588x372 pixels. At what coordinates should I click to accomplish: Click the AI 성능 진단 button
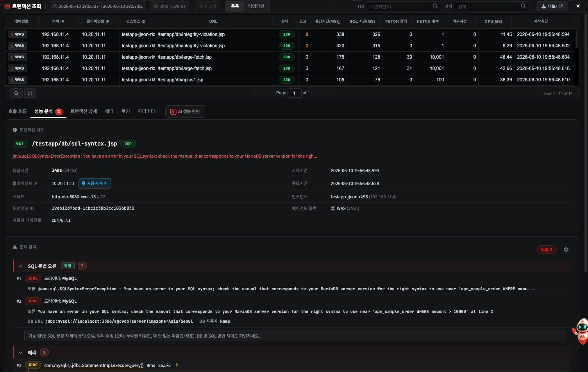click(185, 111)
